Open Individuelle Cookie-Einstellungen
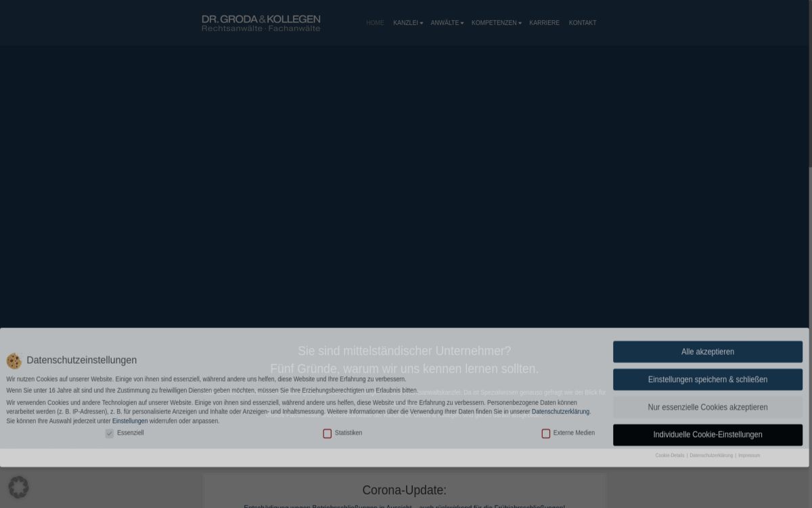 coord(707,435)
